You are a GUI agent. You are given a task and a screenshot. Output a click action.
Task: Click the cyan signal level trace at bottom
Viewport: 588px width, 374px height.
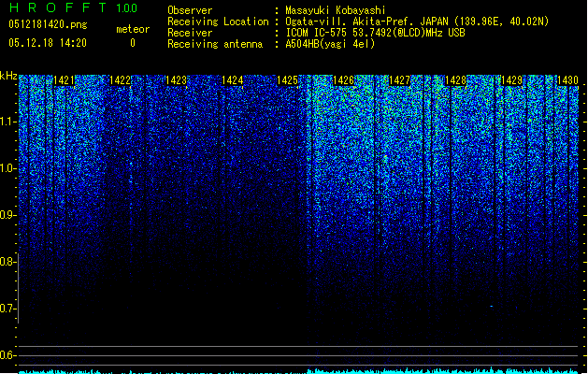click(x=298, y=371)
